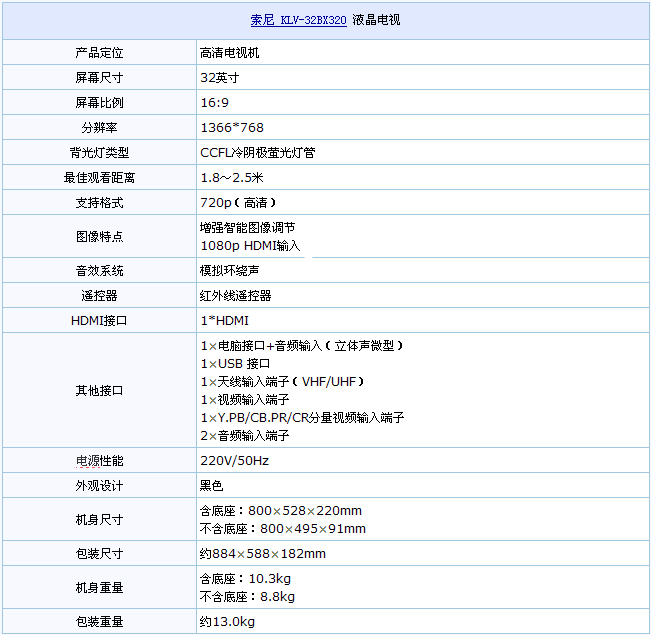Select the 红外线遥控器 value

(x=236, y=295)
